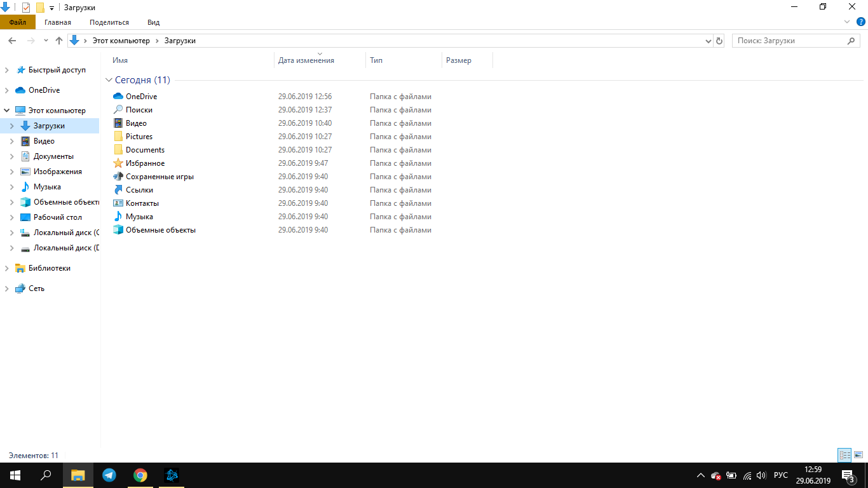
Task: Select the Pictures folder icon
Action: [118, 136]
